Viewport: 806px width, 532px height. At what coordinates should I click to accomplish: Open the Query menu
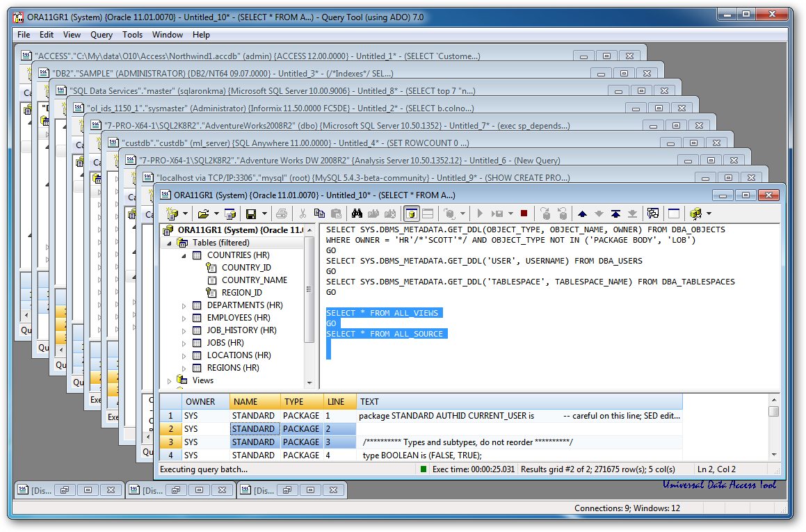(102, 34)
